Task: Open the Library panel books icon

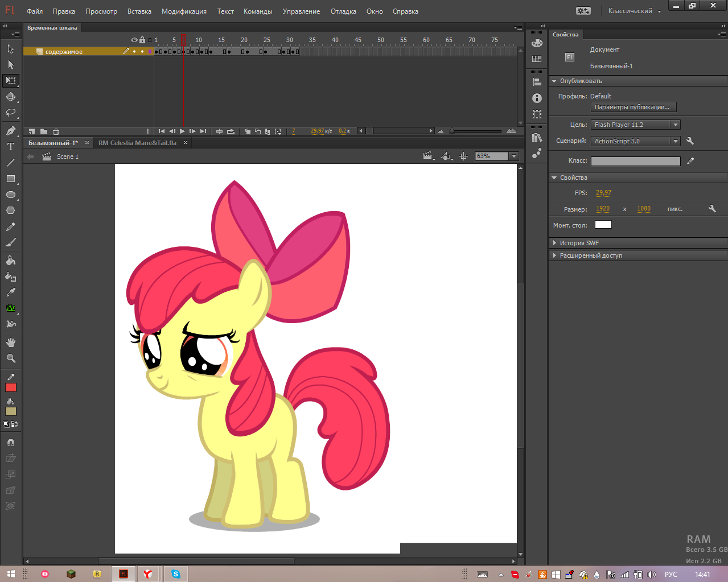Action: point(537,138)
